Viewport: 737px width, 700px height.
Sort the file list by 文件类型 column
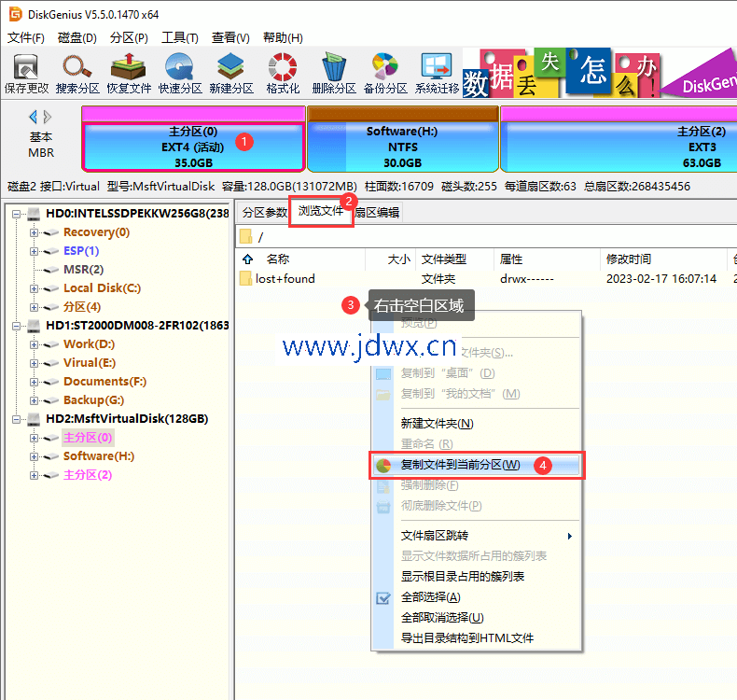point(454,259)
